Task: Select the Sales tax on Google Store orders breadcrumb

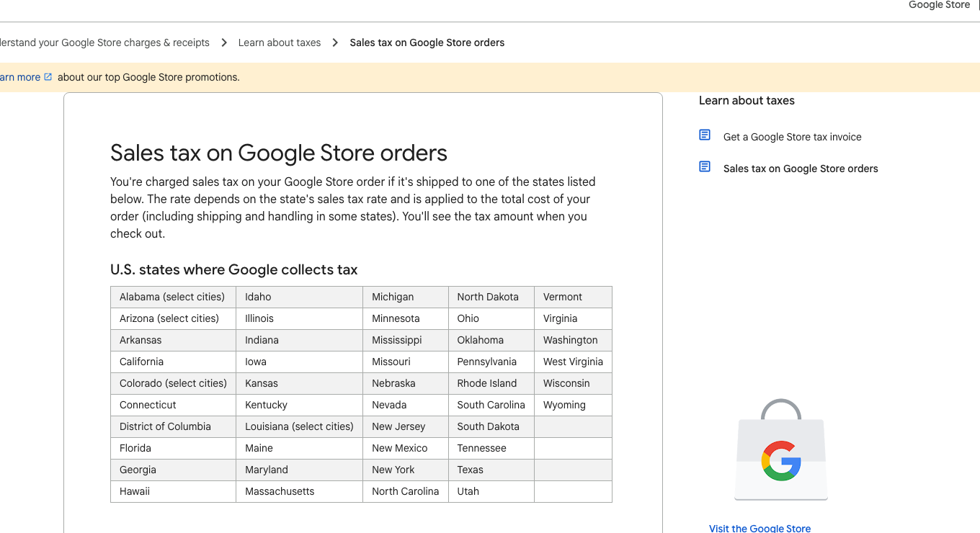Action: (427, 42)
